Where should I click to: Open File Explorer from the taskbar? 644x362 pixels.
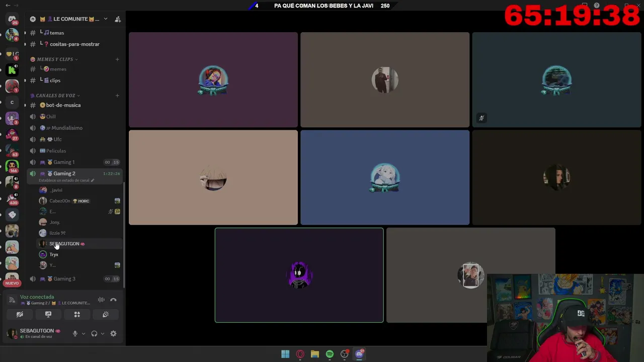[315, 354]
